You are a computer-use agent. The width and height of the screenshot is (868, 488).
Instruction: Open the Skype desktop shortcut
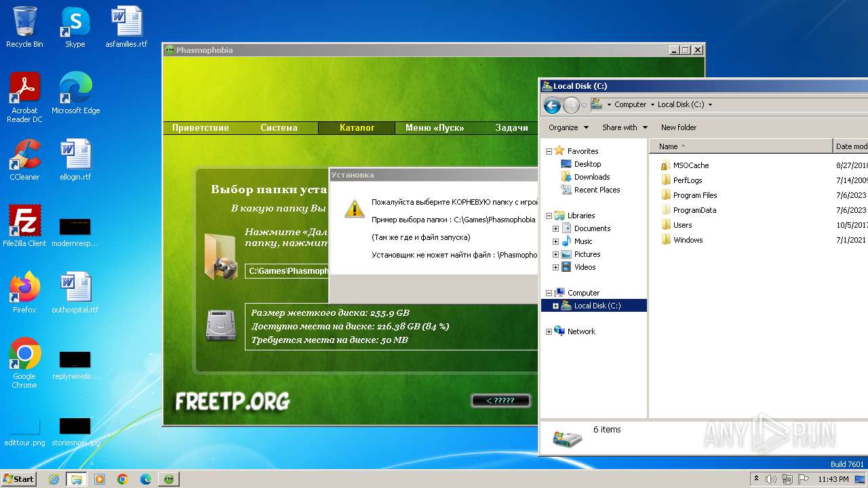[75, 27]
